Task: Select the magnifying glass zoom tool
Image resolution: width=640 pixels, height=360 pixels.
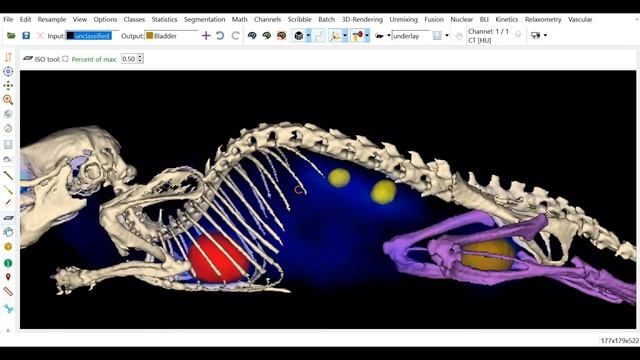Action: 8,100
